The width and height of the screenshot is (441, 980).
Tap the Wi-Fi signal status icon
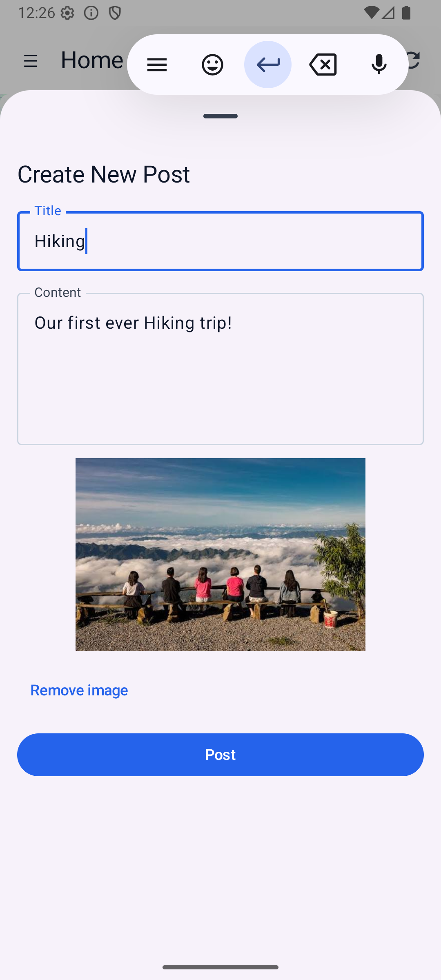point(371,13)
